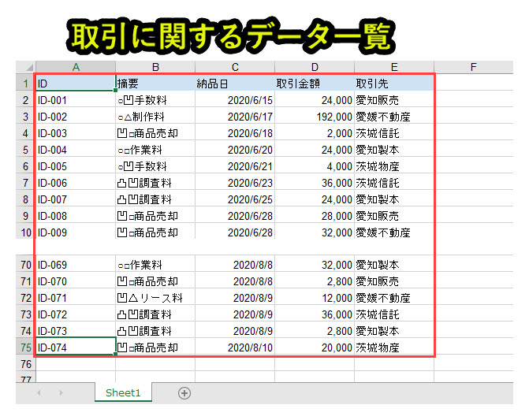The width and height of the screenshot is (529, 420).
Task: Select row 75 header
Action: (x=26, y=348)
